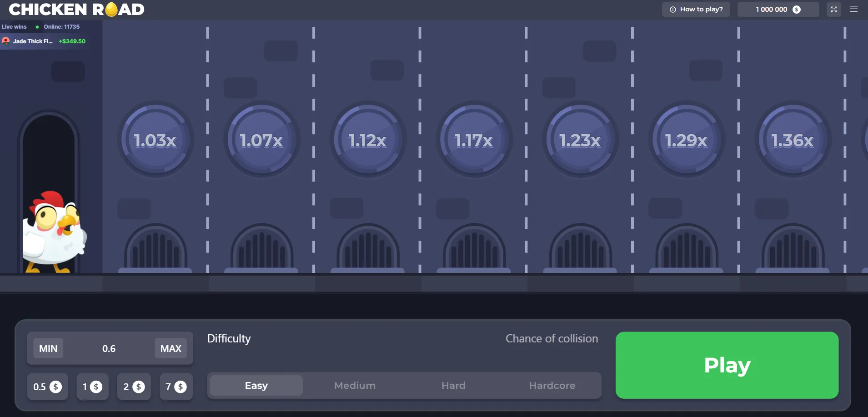The image size is (868, 417).
Task: Click the 1.03x multiplier circle
Action: click(155, 140)
